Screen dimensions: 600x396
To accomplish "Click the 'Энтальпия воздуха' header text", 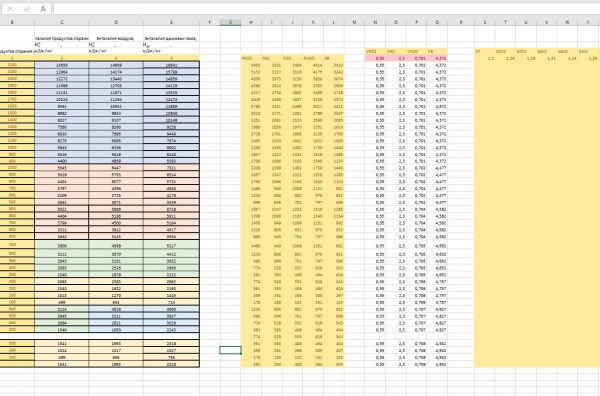I will point(115,39).
